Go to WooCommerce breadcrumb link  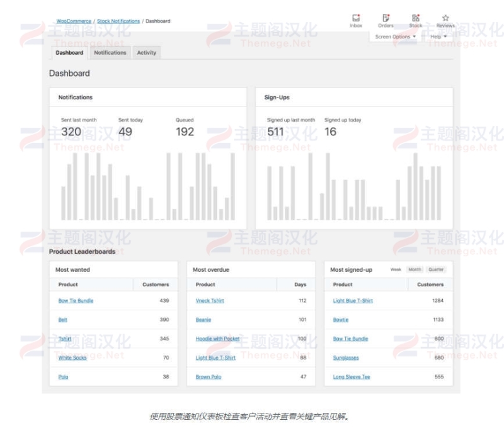pos(74,21)
